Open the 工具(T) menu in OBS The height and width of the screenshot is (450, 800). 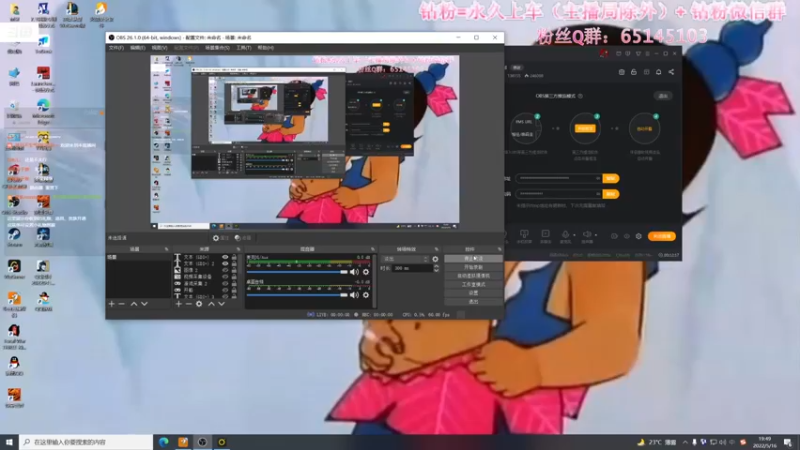pos(243,47)
